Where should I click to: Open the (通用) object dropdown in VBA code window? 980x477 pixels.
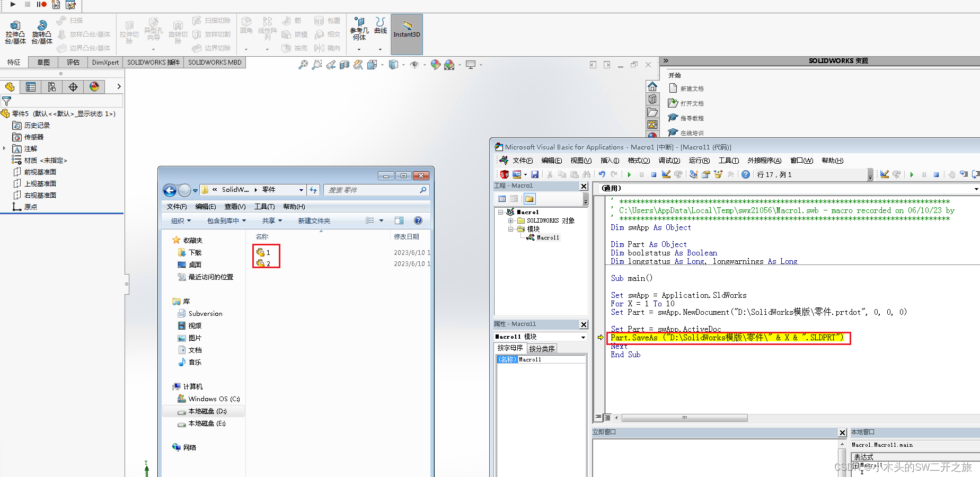(x=976, y=188)
